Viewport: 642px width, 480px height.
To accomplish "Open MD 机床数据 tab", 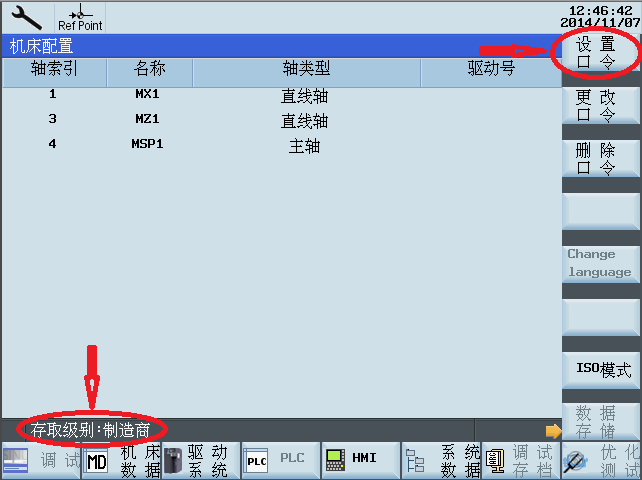I will pyautogui.click(x=122, y=460).
